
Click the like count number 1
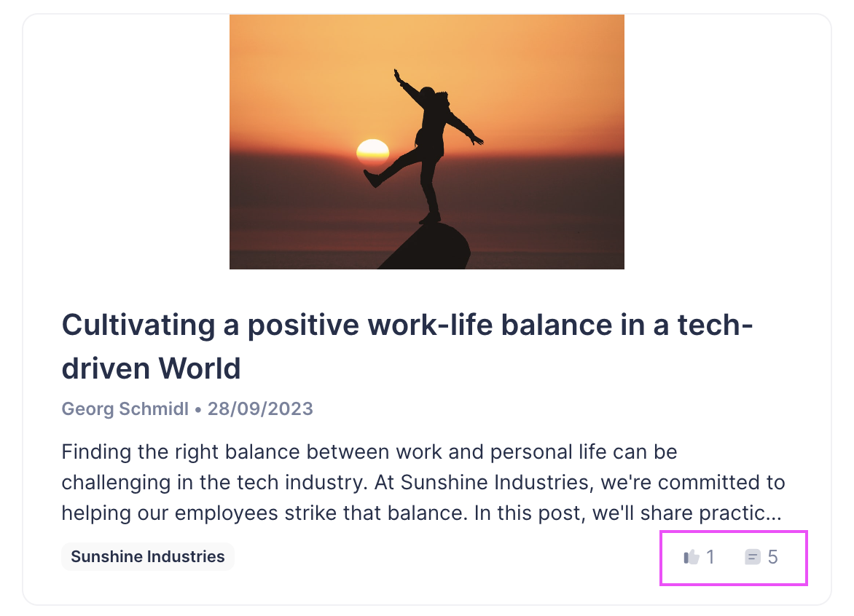click(710, 558)
